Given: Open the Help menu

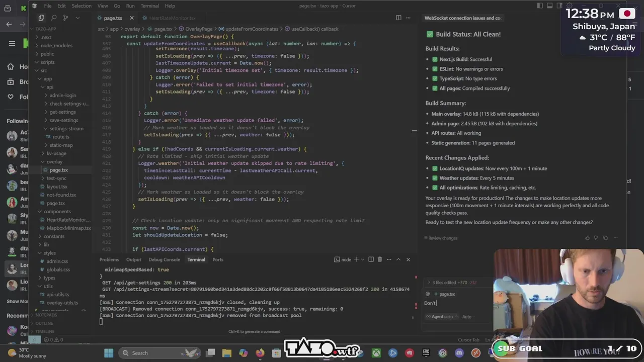Looking at the screenshot, I should pyautogui.click(x=170, y=6).
